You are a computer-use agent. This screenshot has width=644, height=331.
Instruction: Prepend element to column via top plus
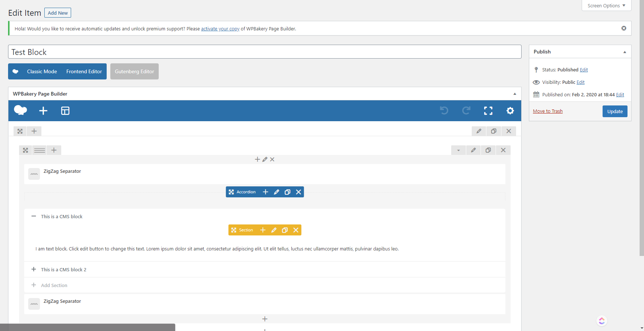pos(257,159)
